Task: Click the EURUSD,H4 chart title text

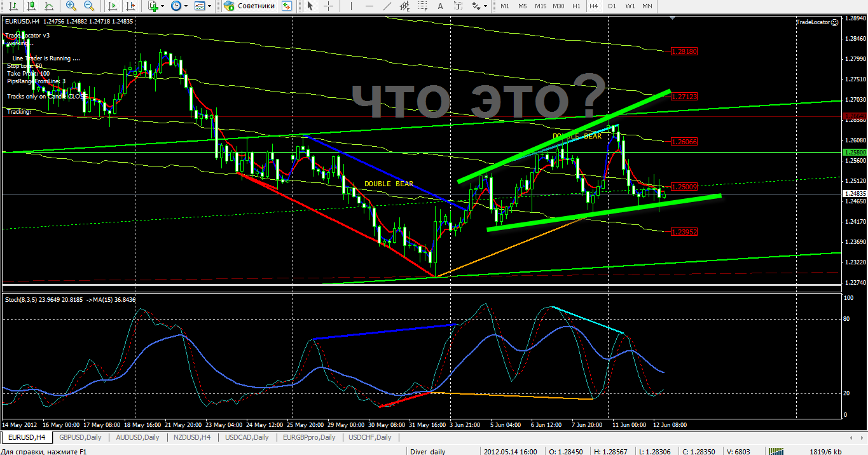Action: [23, 22]
